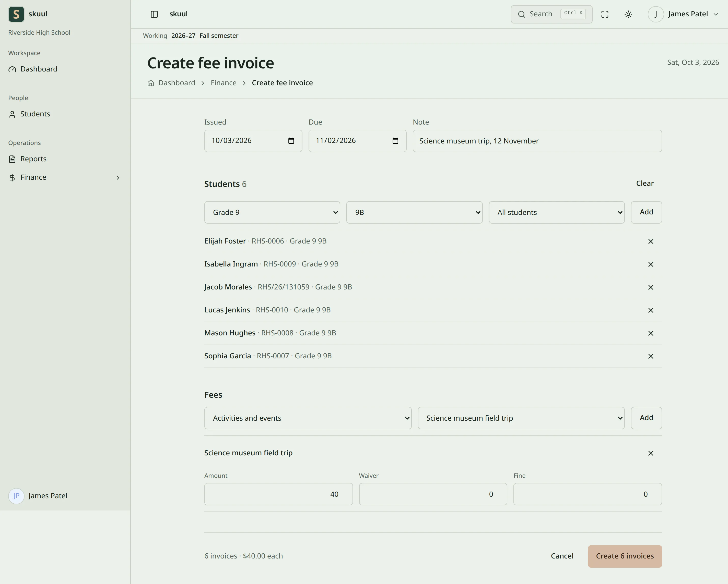Click the Dashboard breadcrumb link
This screenshot has height=584, width=728.
click(x=177, y=83)
